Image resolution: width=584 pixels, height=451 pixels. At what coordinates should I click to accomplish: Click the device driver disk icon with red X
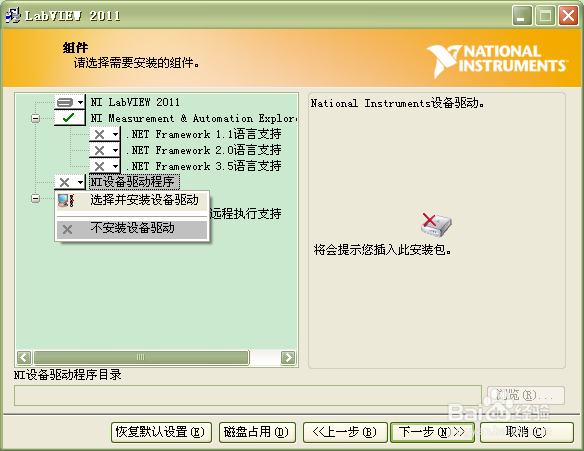click(436, 225)
